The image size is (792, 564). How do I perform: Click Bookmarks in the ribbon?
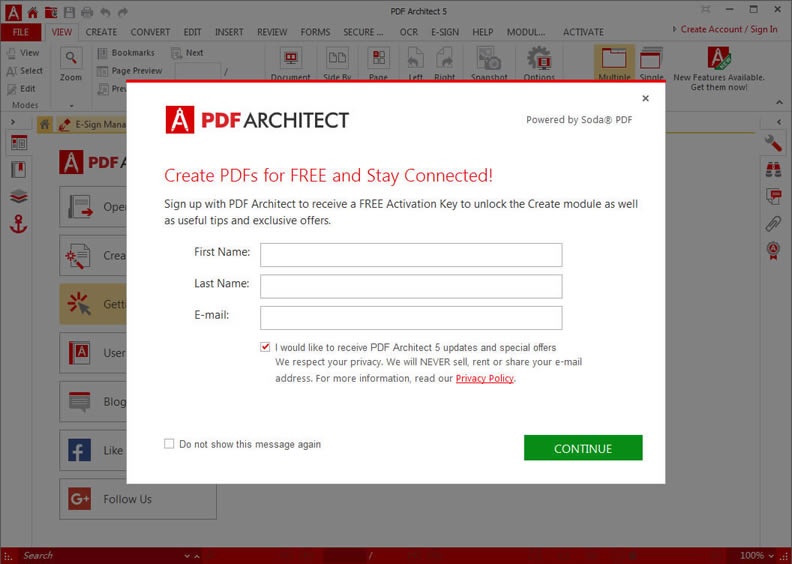(x=126, y=53)
